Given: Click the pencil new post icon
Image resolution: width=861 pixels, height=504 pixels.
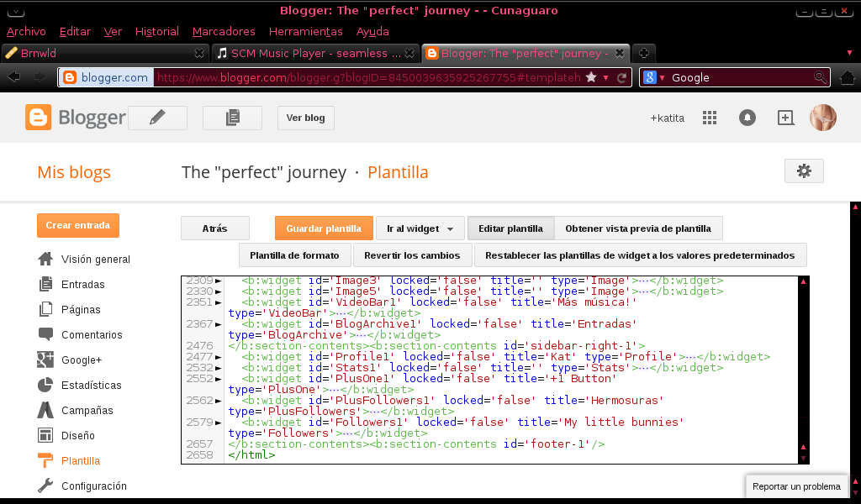Looking at the screenshot, I should tap(157, 118).
